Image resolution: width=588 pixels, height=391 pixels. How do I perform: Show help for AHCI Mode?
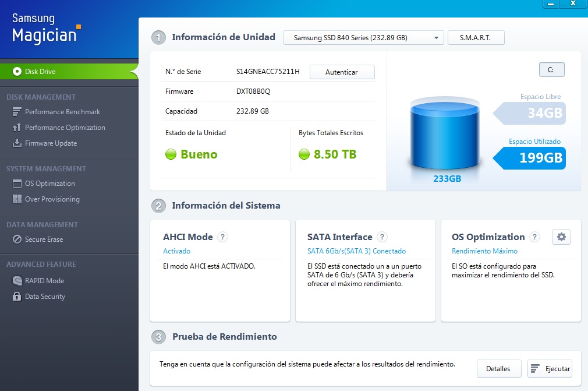[x=223, y=237]
